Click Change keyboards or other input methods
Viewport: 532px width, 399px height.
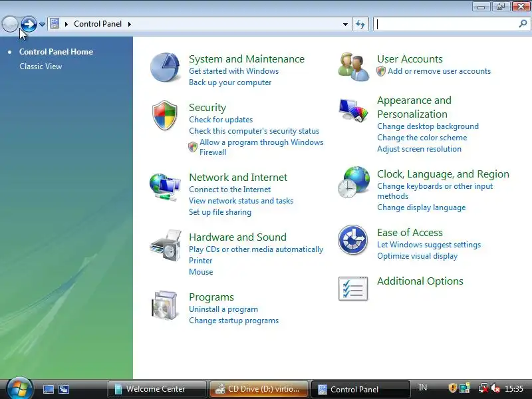435,191
